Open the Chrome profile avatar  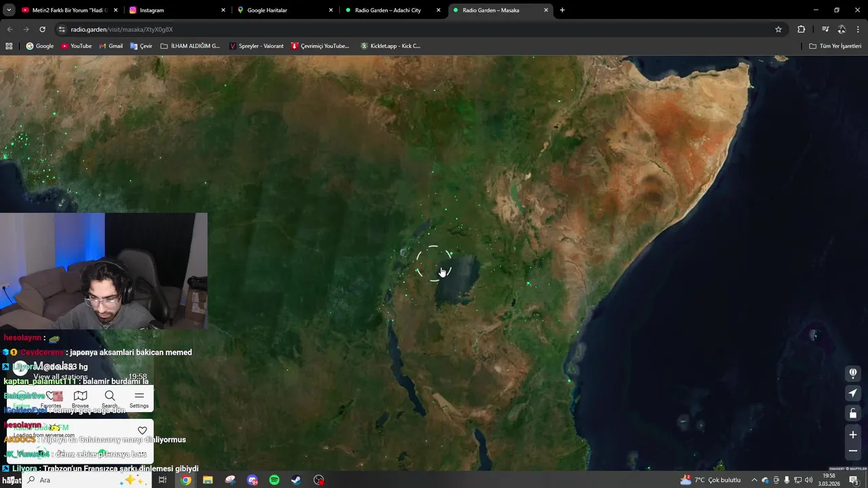click(x=842, y=29)
